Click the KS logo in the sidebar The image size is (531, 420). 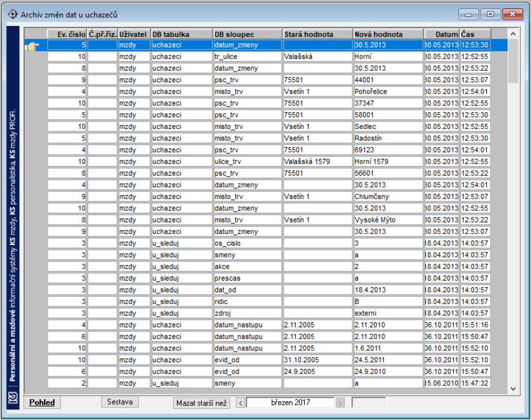[13, 397]
